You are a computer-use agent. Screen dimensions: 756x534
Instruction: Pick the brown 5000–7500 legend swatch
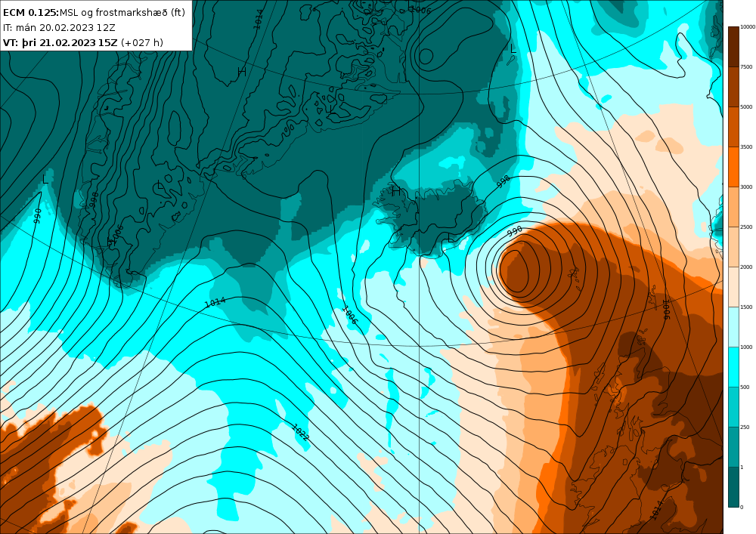tap(733, 87)
